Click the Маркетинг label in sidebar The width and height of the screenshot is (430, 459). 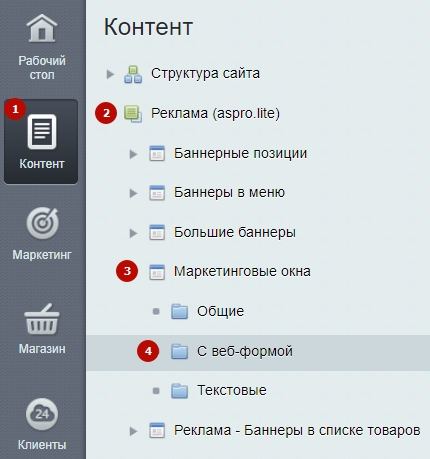42,255
